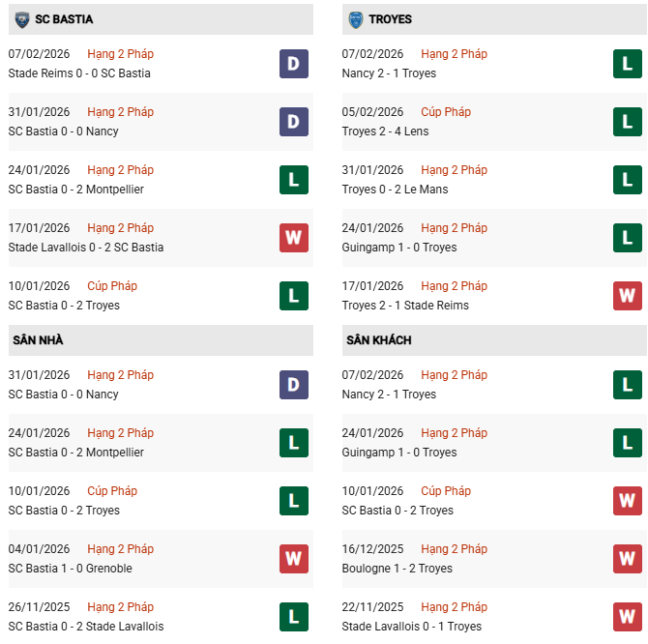Select the TROYES header title
648x644 pixels.
[x=391, y=19]
